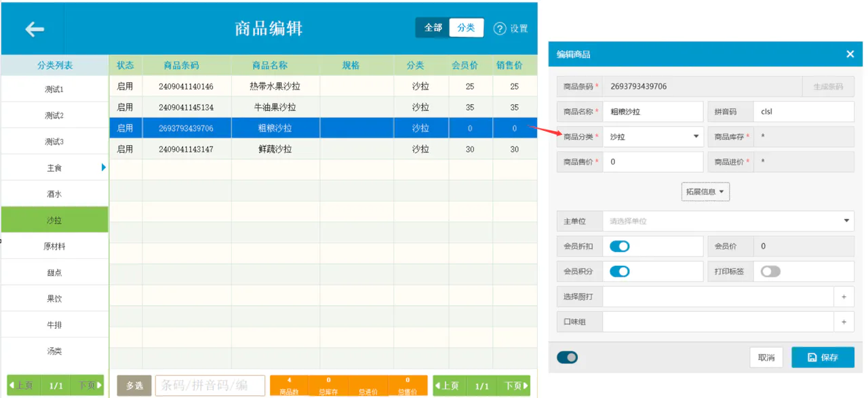Open the 主单位 unit selector
The height and width of the screenshot is (398, 868).
pos(728,221)
